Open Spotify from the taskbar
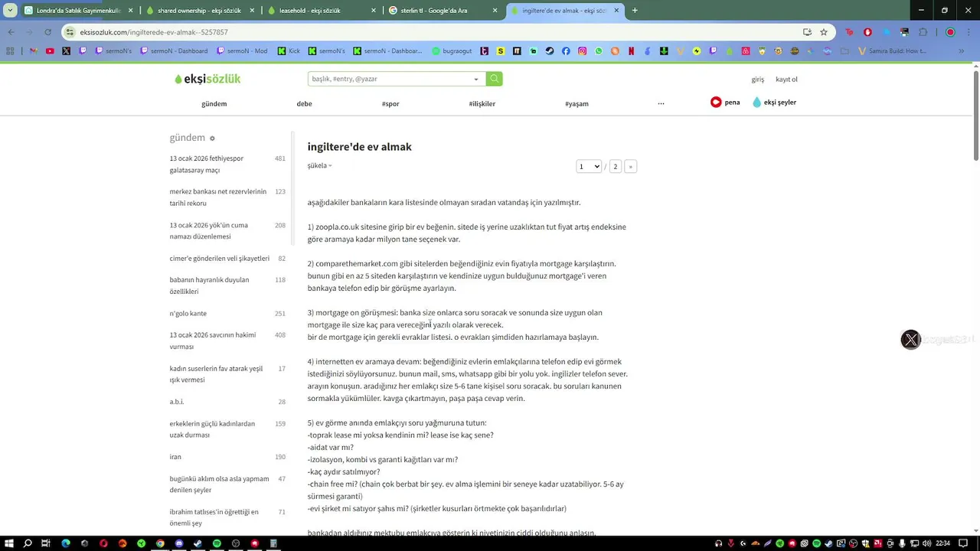This screenshot has width=980, height=551. [x=217, y=543]
